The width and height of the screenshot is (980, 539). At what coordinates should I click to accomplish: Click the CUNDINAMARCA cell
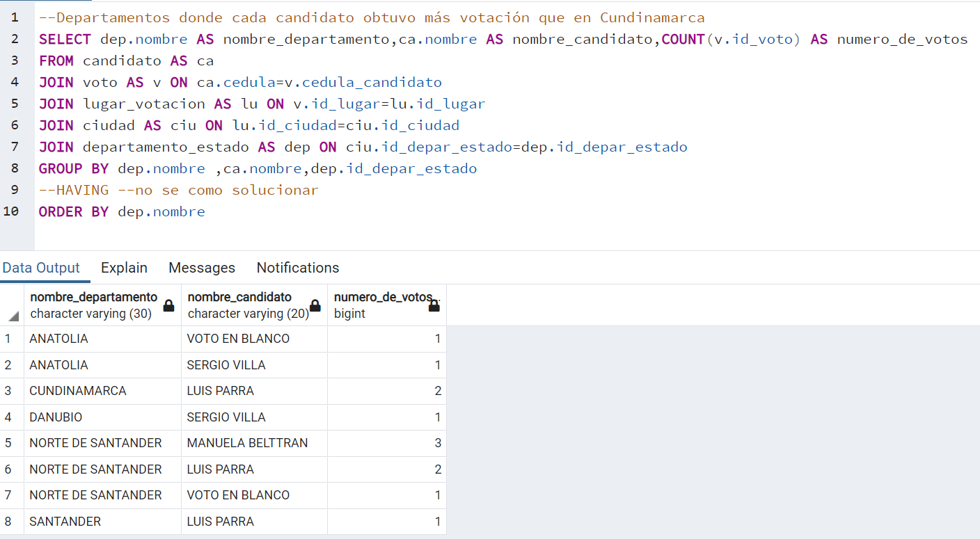coord(102,391)
